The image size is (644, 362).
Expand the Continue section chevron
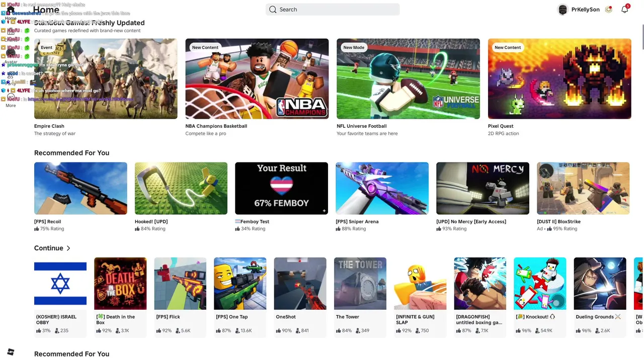click(x=68, y=248)
